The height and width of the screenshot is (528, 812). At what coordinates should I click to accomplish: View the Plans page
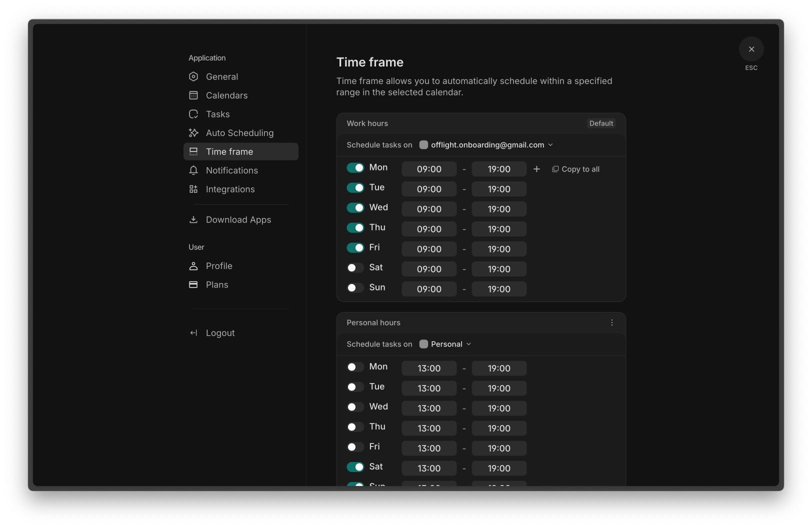click(241, 284)
